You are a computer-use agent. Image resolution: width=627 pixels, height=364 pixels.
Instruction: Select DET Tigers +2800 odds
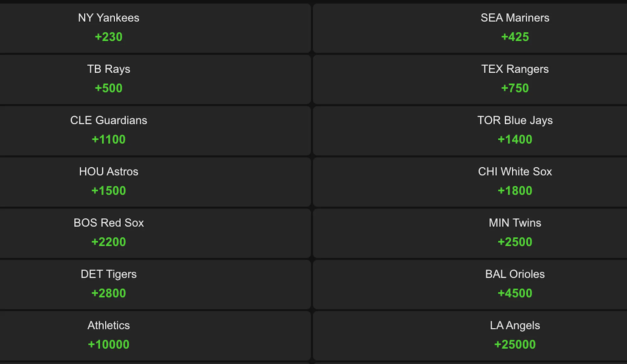pos(155,284)
